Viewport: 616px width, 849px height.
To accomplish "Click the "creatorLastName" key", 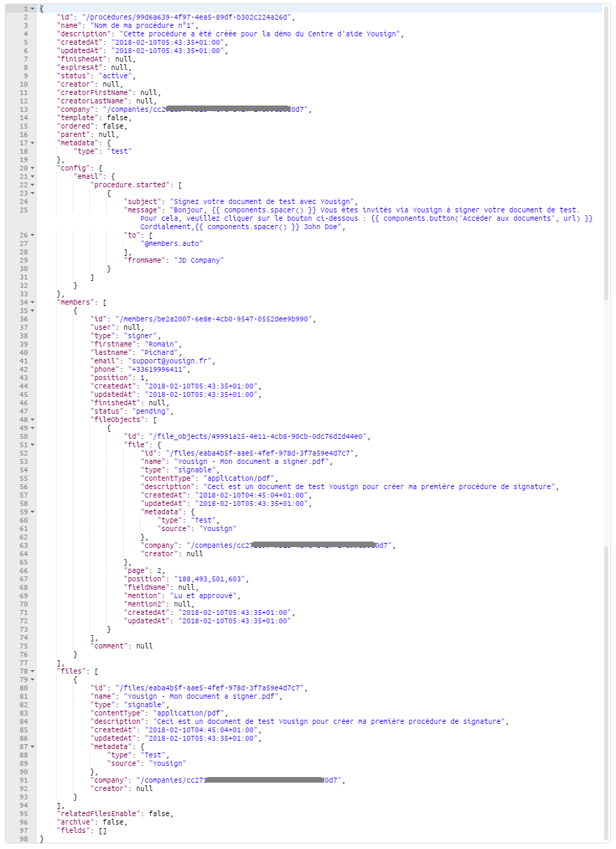I will coord(94,101).
